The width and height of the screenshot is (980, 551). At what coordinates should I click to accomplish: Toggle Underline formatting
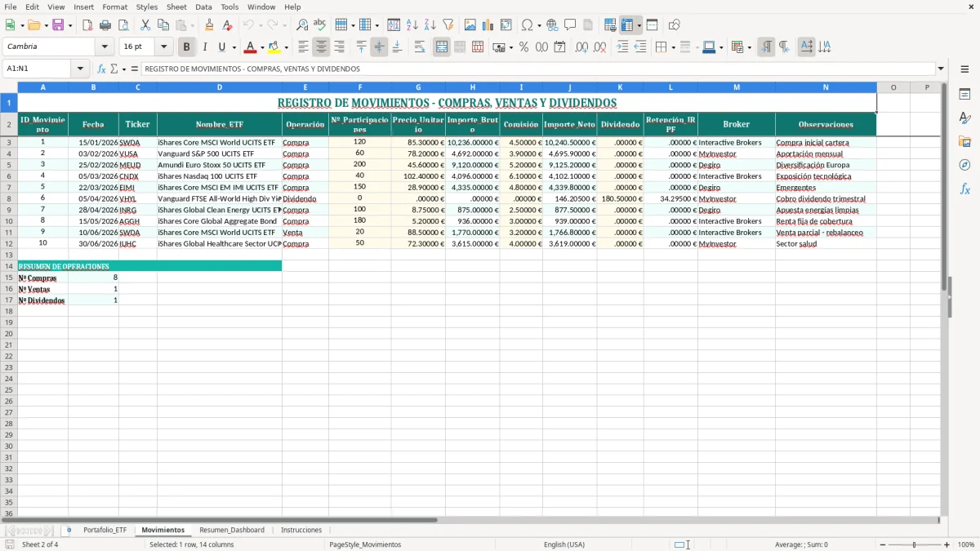221,47
